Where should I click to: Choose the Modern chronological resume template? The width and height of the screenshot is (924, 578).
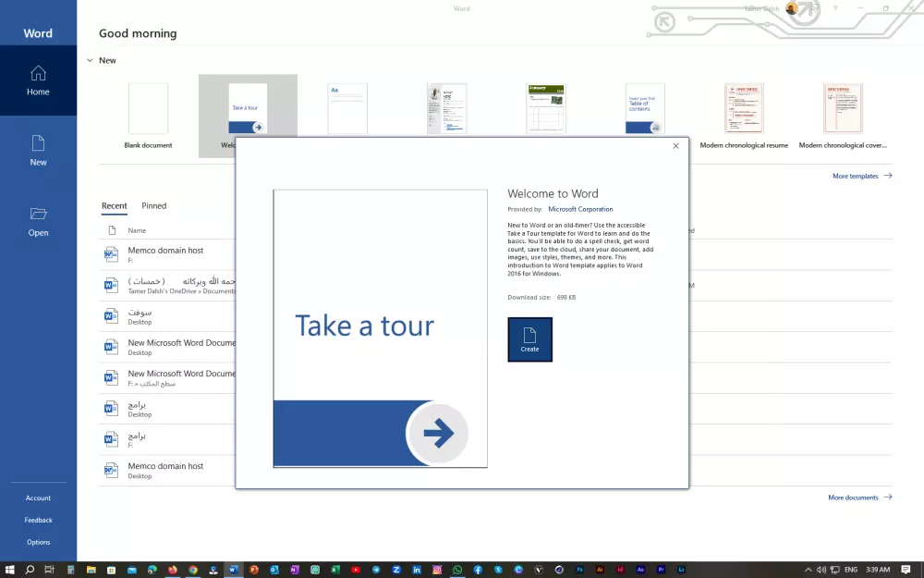click(x=744, y=117)
